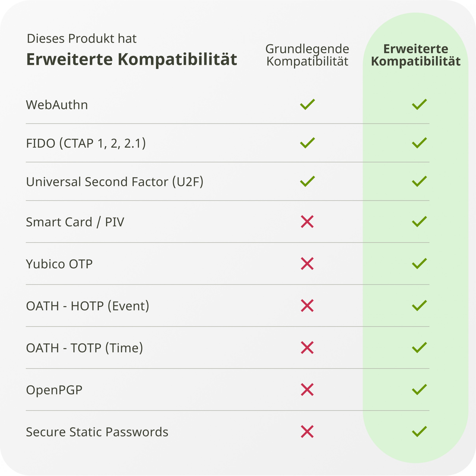Viewport: 476px width, 476px height.
Task: Click the red X for Yubico OTP
Action: click(307, 264)
